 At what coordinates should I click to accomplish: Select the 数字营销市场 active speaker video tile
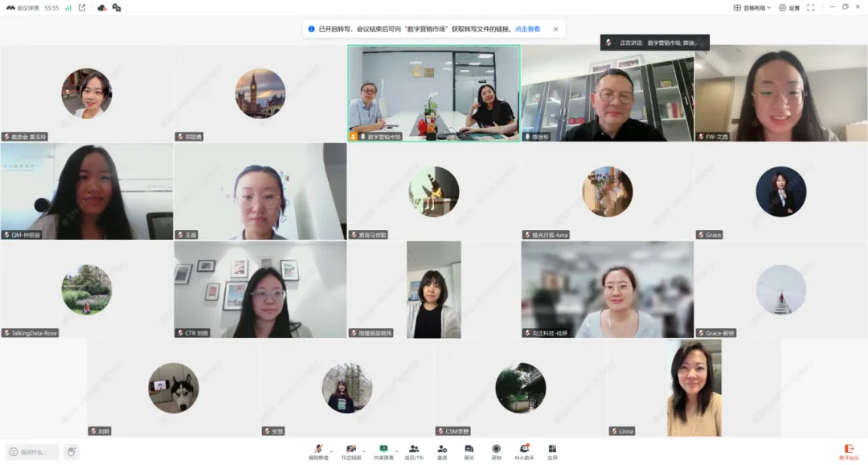434,93
